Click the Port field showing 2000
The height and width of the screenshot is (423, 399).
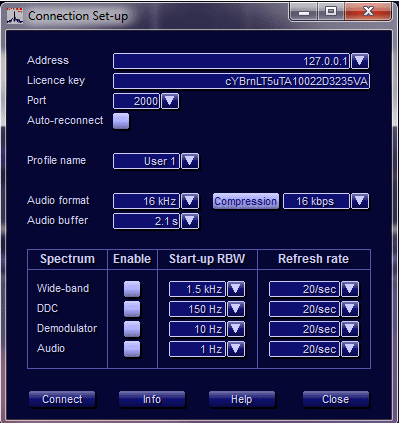coord(137,101)
